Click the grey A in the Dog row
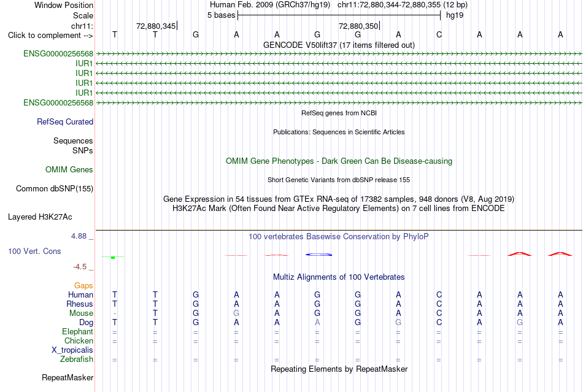 pyautogui.click(x=317, y=323)
